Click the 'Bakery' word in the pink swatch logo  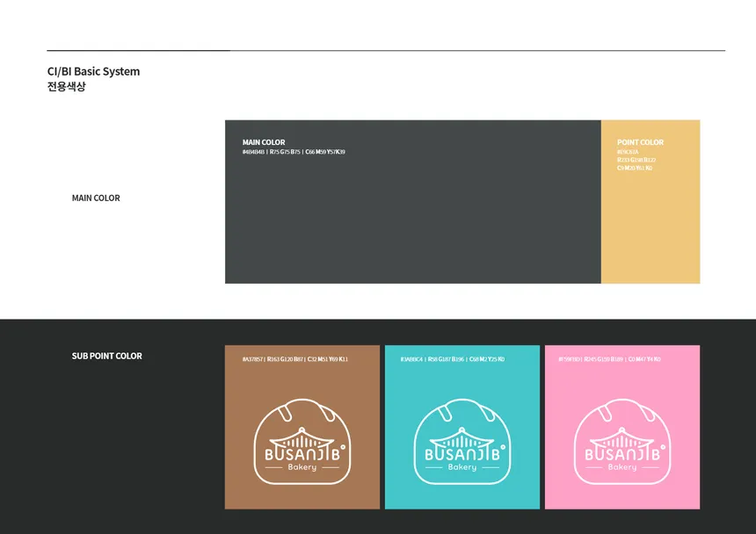622,467
